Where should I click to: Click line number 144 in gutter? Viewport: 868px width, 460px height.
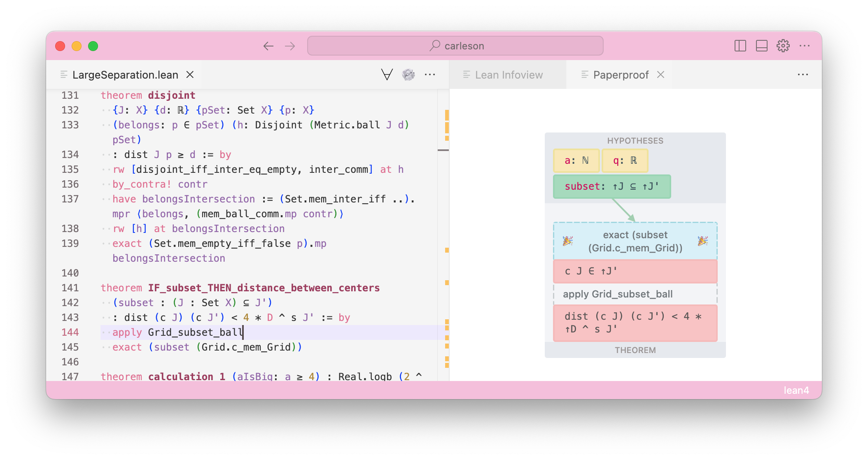(x=70, y=332)
